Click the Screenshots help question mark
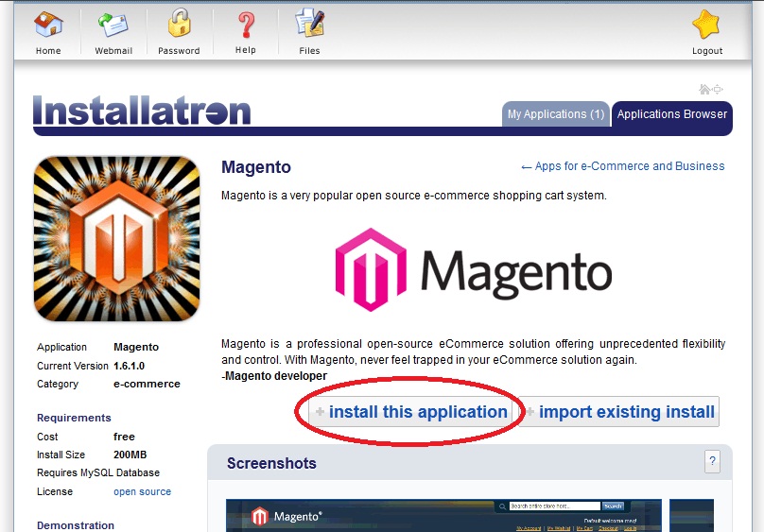Image resolution: width=764 pixels, height=532 pixels. tap(712, 461)
